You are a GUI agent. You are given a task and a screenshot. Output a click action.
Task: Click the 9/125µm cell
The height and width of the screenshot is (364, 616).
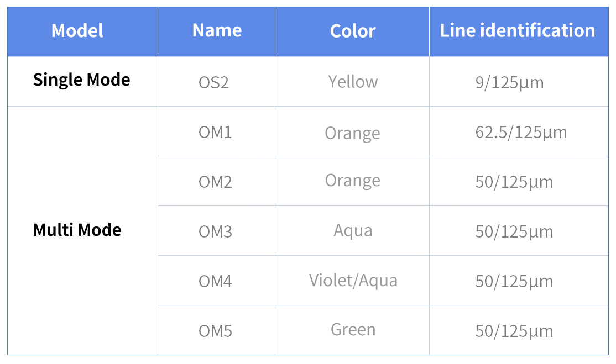[x=519, y=82]
